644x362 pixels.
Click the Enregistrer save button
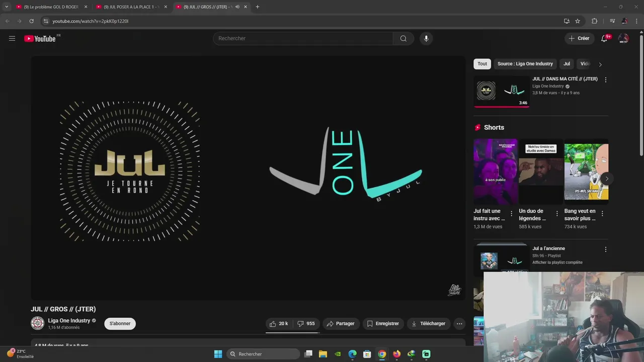pos(383,324)
